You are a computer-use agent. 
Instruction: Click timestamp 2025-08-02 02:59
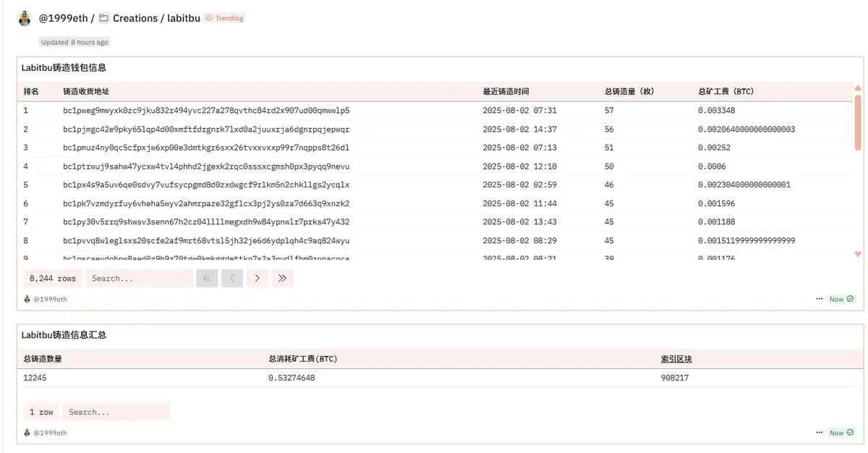519,185
